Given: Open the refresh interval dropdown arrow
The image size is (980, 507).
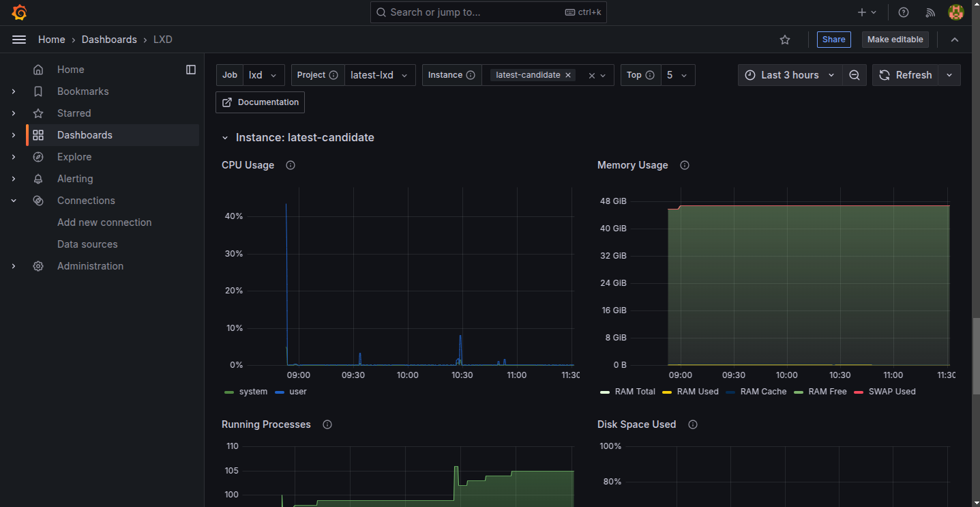Looking at the screenshot, I should pos(949,75).
